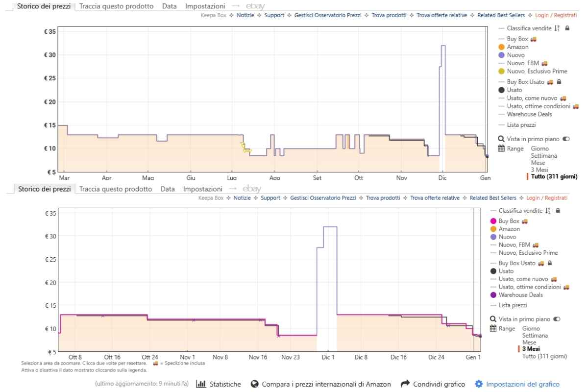Screen dimensions: 588x392
Task: Choose the Giorno range in the bottom chart
Action: (532, 328)
